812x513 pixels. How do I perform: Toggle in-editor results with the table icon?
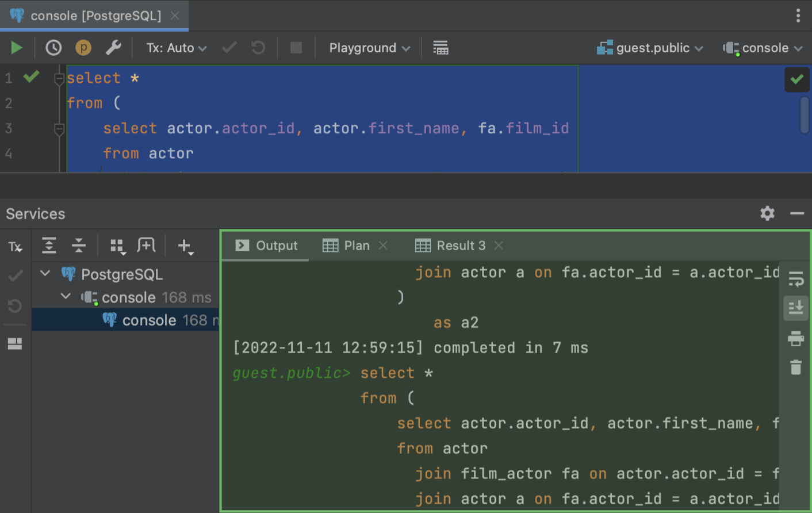[x=441, y=48]
